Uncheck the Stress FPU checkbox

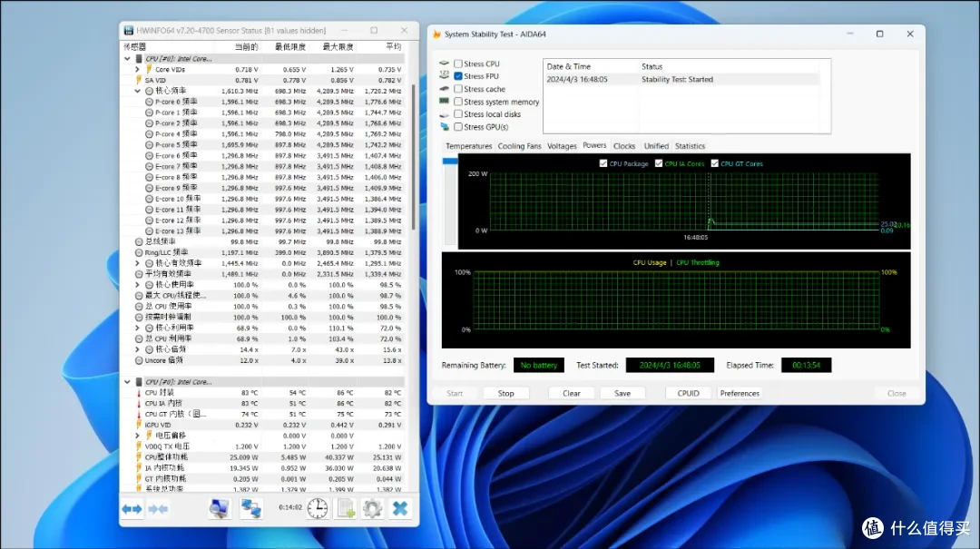click(458, 76)
